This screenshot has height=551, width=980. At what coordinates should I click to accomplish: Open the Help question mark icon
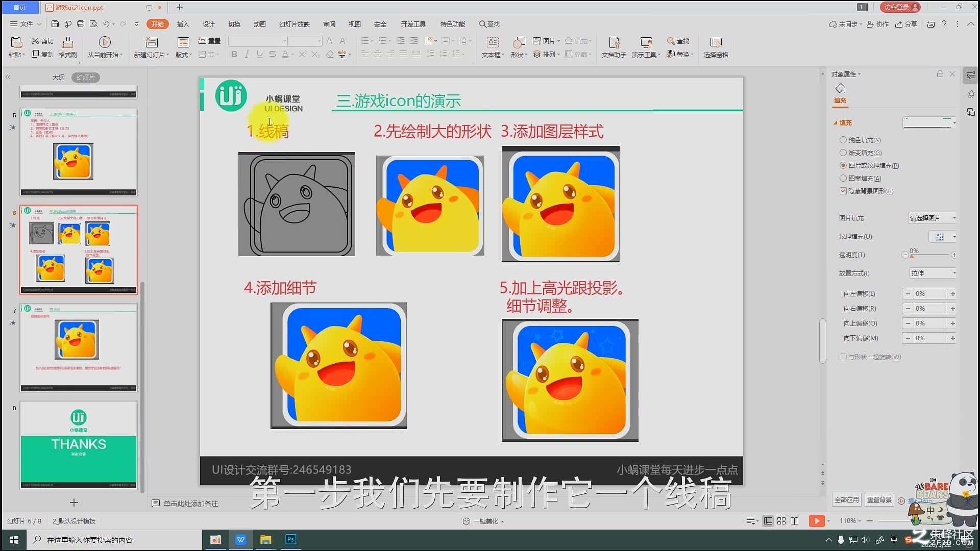click(944, 24)
